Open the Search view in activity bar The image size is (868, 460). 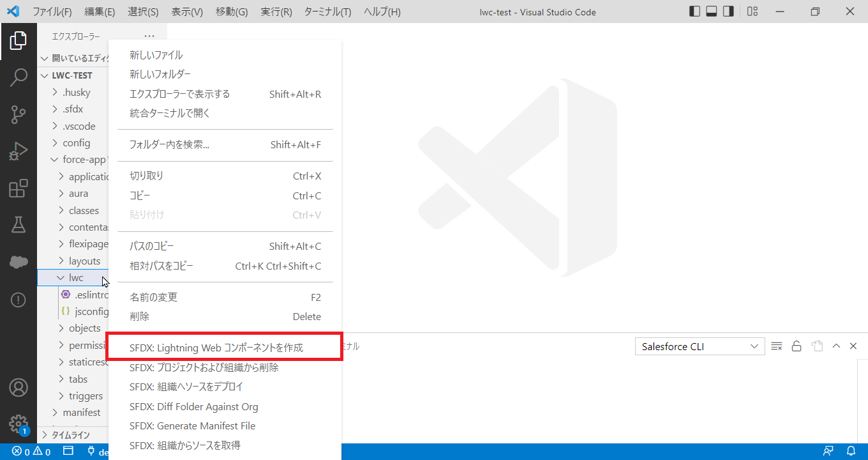click(x=19, y=78)
